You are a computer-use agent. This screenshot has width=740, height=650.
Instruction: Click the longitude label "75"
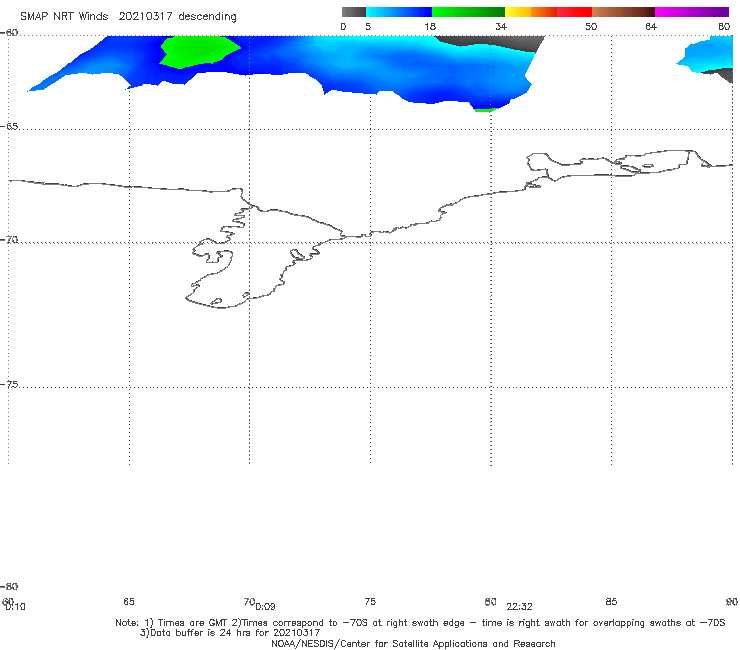(x=370, y=601)
